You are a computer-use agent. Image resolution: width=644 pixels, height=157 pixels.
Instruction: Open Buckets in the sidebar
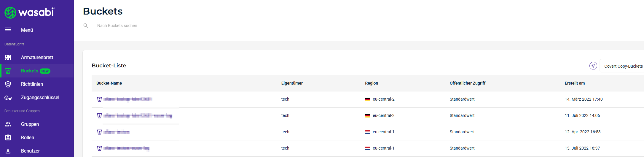tap(30, 71)
